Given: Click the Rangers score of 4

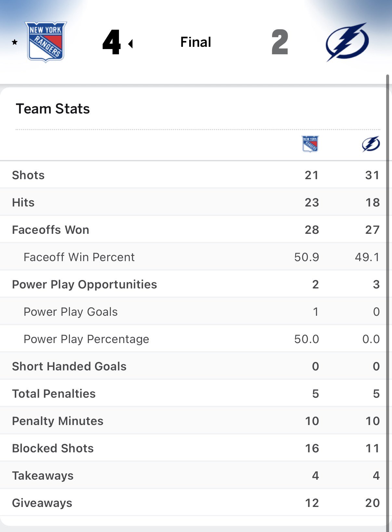Looking at the screenshot, I should coord(111,42).
